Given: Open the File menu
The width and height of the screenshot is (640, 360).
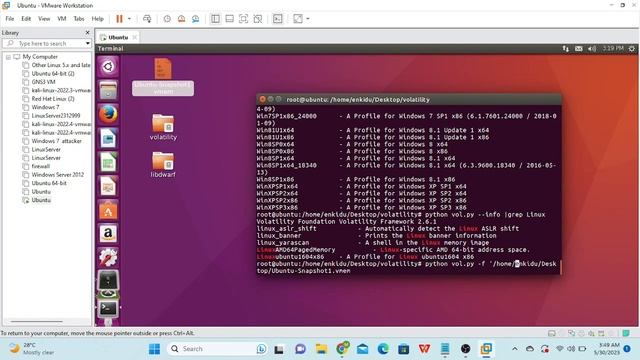Looking at the screenshot, I should (10, 19).
